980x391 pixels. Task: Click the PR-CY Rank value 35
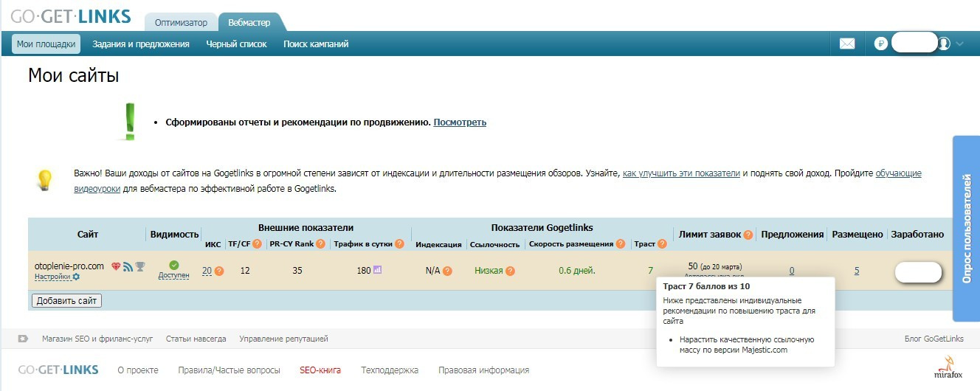tap(297, 271)
